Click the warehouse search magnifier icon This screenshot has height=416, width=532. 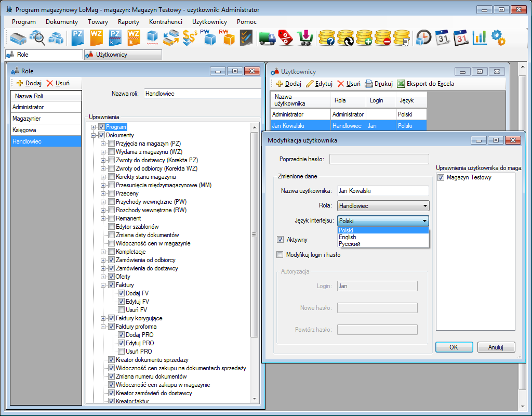click(x=37, y=37)
